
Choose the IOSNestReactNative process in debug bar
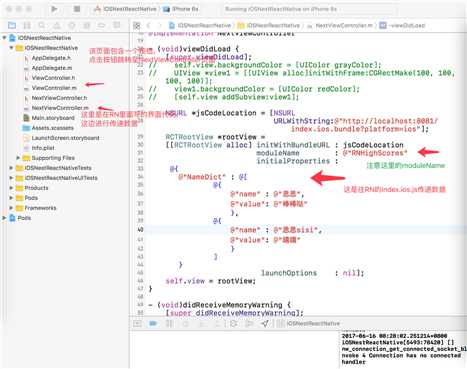309,323
